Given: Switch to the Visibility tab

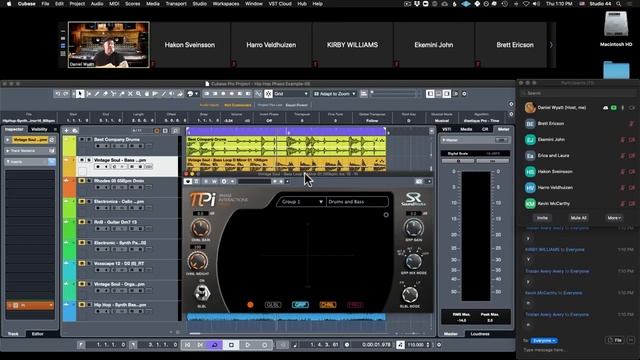Looking at the screenshot, I should 39,129.
